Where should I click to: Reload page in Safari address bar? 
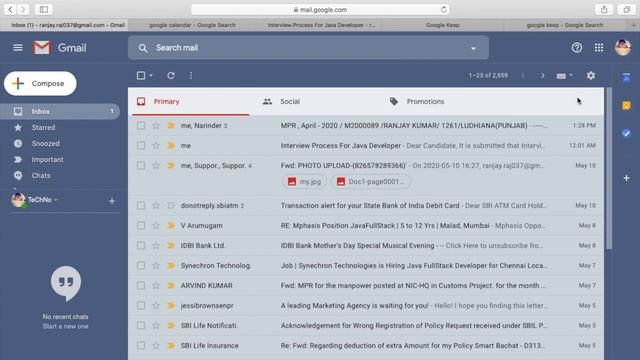click(x=443, y=9)
